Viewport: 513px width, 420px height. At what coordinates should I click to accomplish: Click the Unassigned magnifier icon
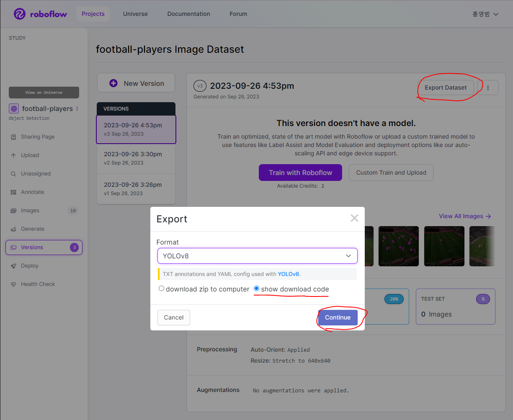pyautogui.click(x=13, y=174)
